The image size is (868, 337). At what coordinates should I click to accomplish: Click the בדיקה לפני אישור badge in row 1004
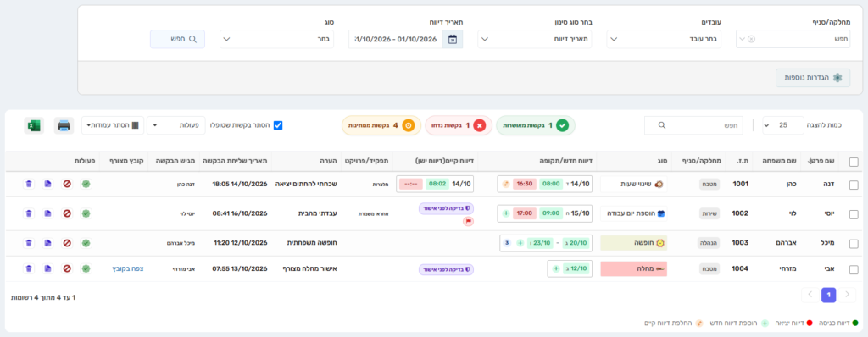pyautogui.click(x=446, y=269)
